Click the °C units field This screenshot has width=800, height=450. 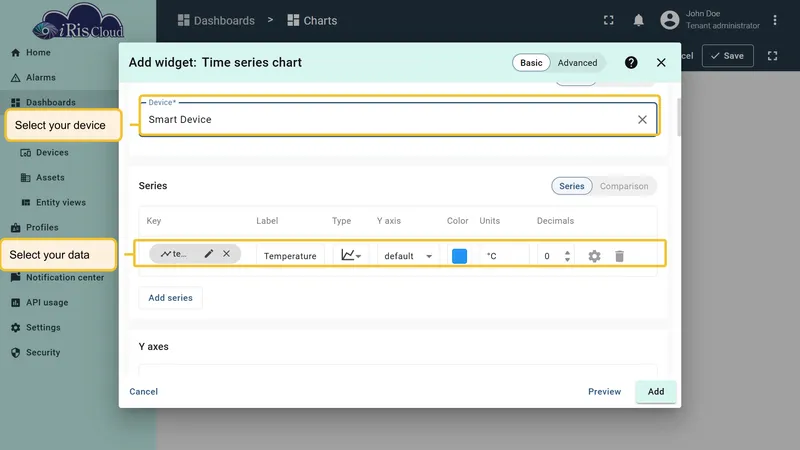point(503,256)
